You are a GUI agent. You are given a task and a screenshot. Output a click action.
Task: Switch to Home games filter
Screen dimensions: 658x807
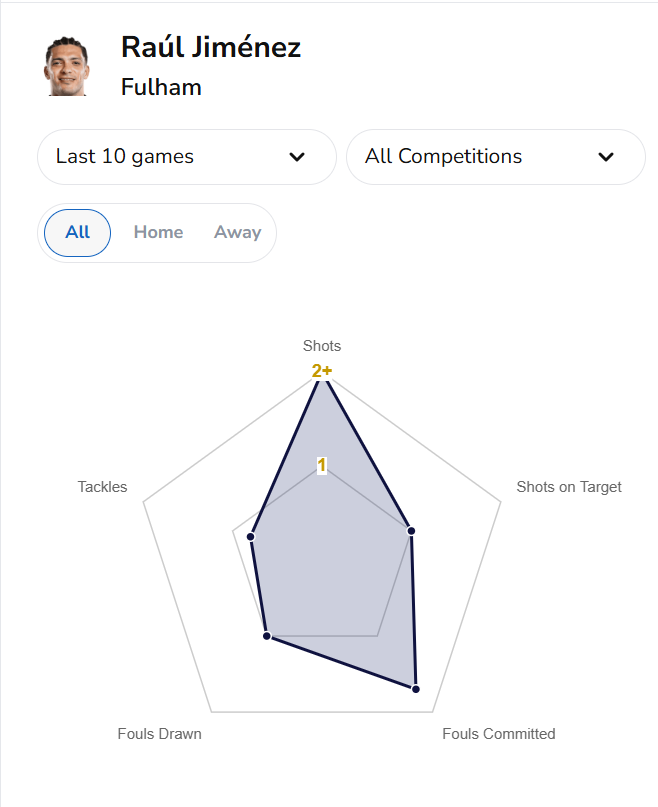158,232
